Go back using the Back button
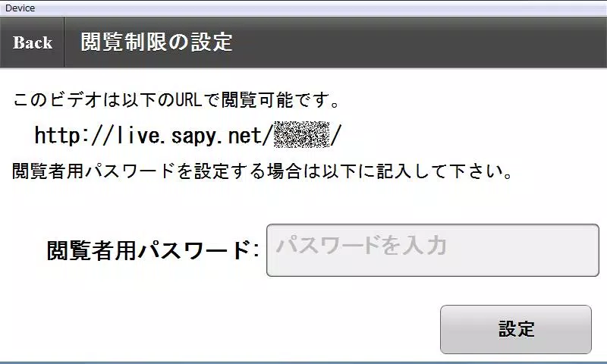The height and width of the screenshot is (364, 607). click(x=32, y=42)
